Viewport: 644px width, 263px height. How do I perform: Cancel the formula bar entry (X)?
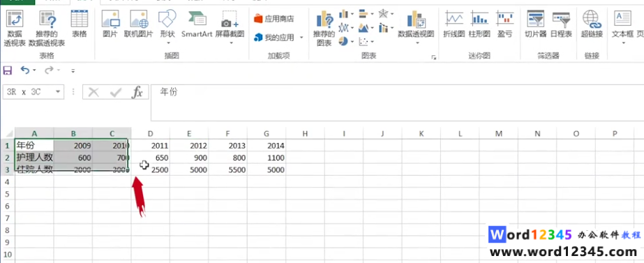[x=93, y=93]
